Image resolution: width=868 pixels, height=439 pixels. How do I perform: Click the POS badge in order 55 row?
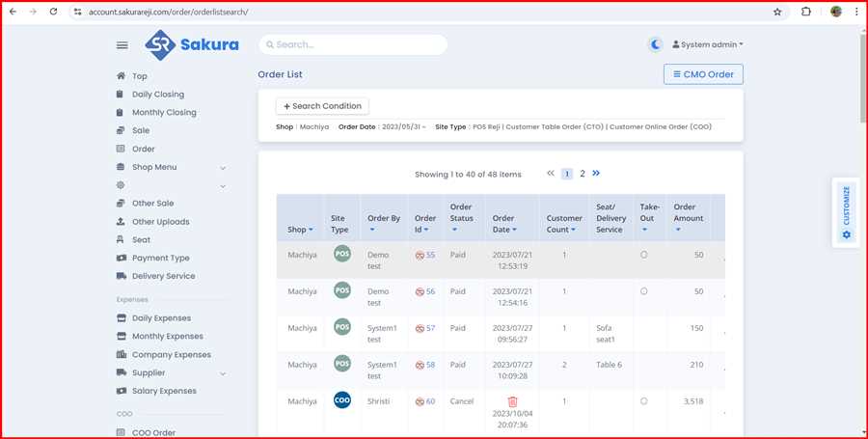pyautogui.click(x=341, y=255)
